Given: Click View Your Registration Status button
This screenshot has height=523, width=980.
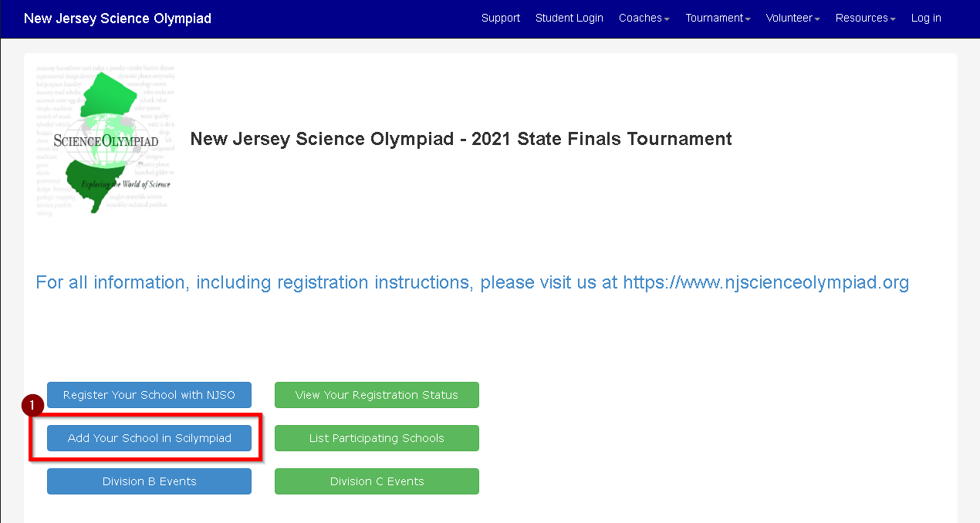Looking at the screenshot, I should tap(377, 395).
